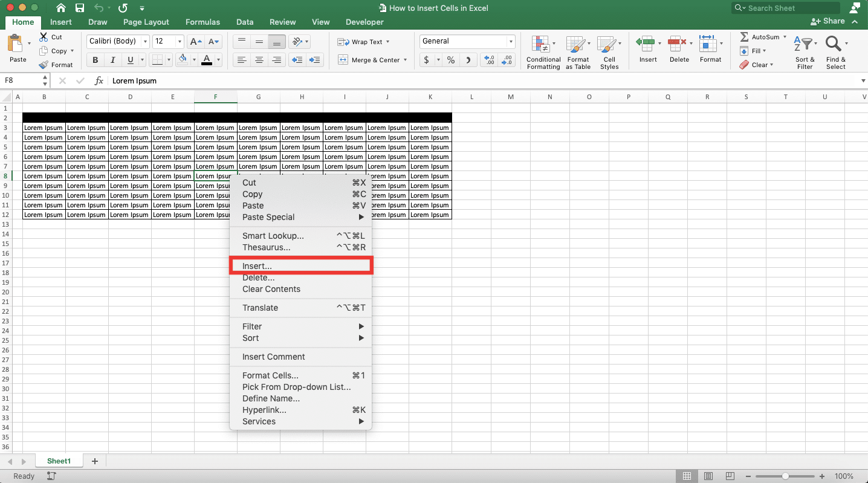Image resolution: width=868 pixels, height=483 pixels.
Task: Switch to the Page Layout ribbon tab
Action: pyautogui.click(x=146, y=22)
